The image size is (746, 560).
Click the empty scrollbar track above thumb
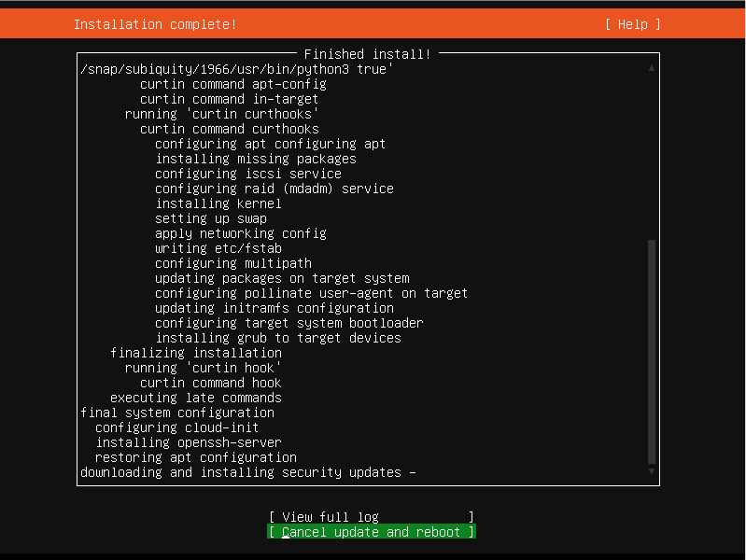[x=652, y=154]
